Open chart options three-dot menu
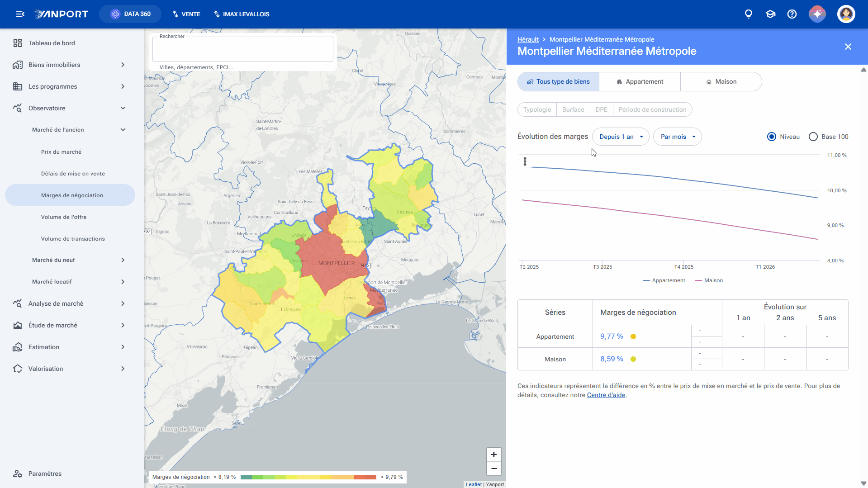This screenshot has width=868, height=488. (525, 161)
